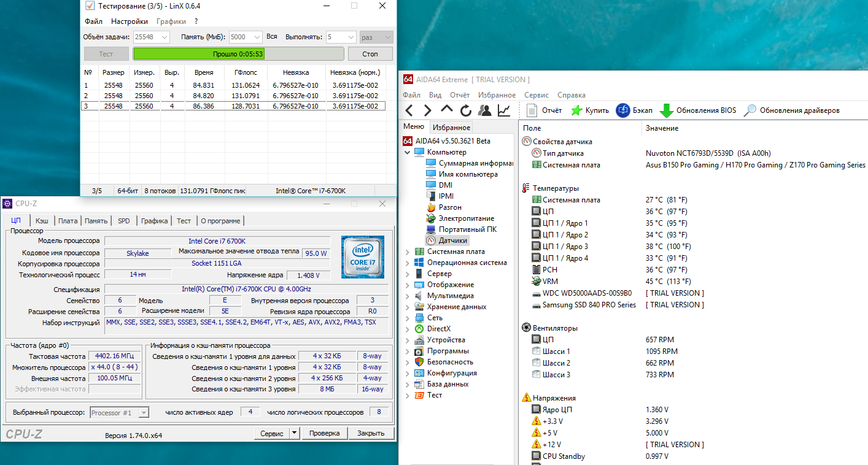Screen dimensions: 868x465
Task: Open Настройки menu in LinX
Action: coord(130,21)
